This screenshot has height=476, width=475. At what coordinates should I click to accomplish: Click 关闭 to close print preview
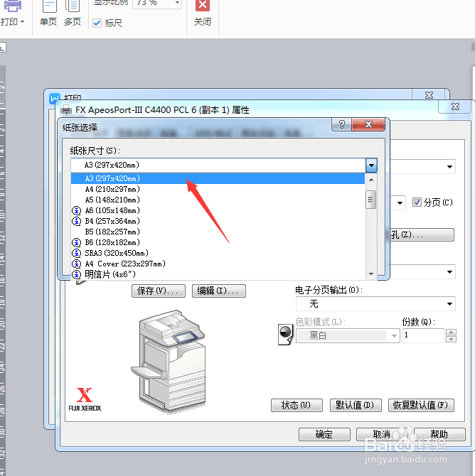coord(203,13)
